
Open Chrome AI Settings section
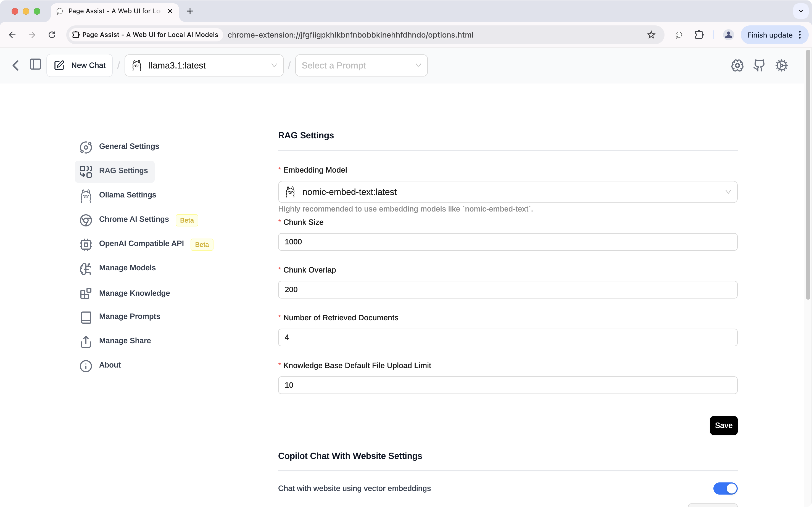pyautogui.click(x=134, y=219)
